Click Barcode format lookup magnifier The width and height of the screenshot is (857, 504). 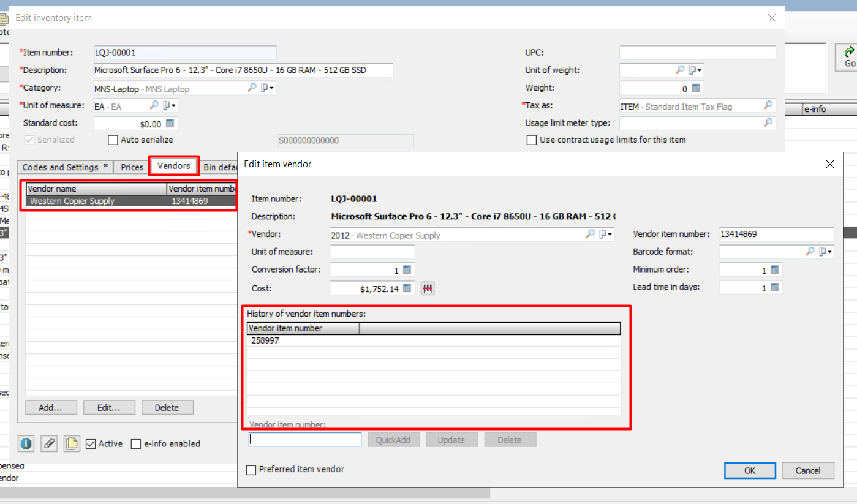(x=810, y=252)
